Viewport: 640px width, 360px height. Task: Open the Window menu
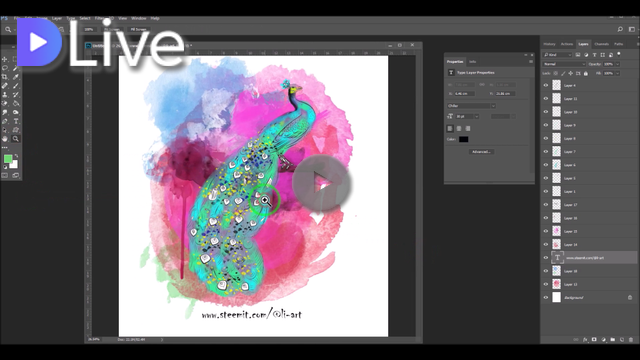(139, 18)
